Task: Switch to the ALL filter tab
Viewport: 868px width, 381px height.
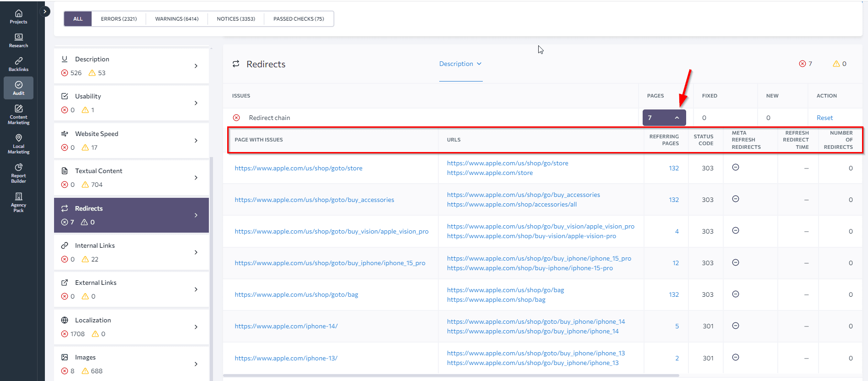Action: point(78,19)
